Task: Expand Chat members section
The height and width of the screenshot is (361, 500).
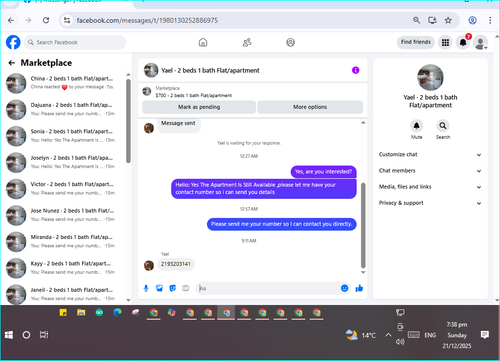Action: click(x=430, y=171)
